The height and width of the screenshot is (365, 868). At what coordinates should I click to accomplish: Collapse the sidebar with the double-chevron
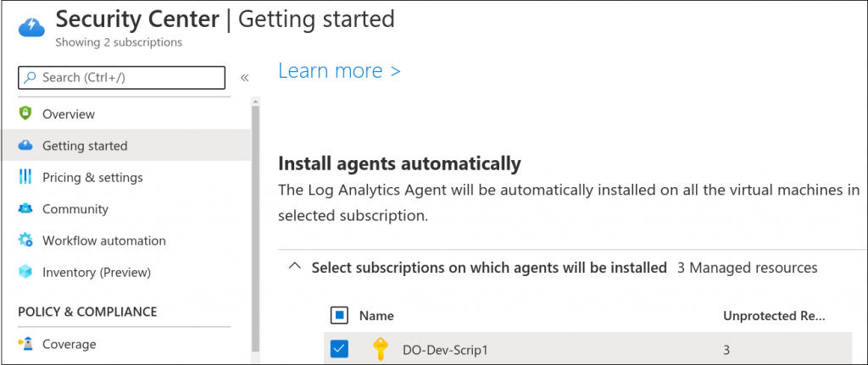pyautogui.click(x=244, y=78)
